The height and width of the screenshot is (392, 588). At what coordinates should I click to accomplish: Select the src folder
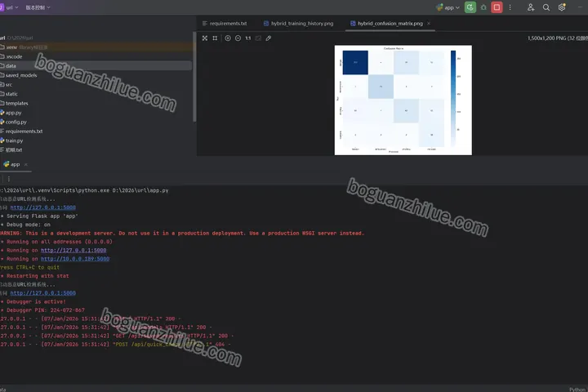tap(96, 84)
